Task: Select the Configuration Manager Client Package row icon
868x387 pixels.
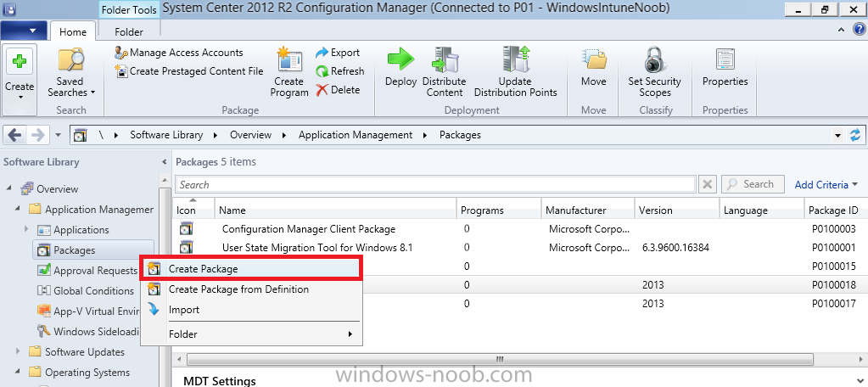Action: pos(187,228)
